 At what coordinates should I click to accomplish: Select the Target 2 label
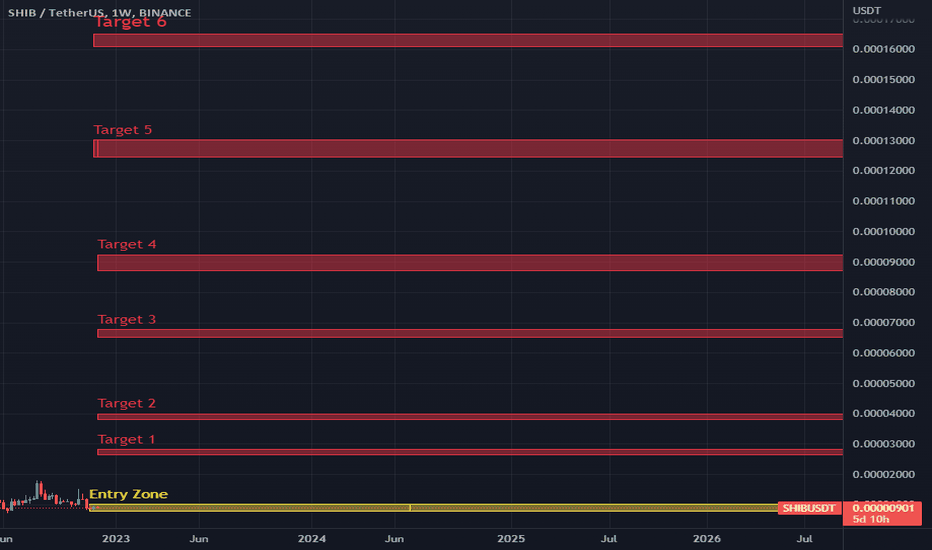click(127, 403)
